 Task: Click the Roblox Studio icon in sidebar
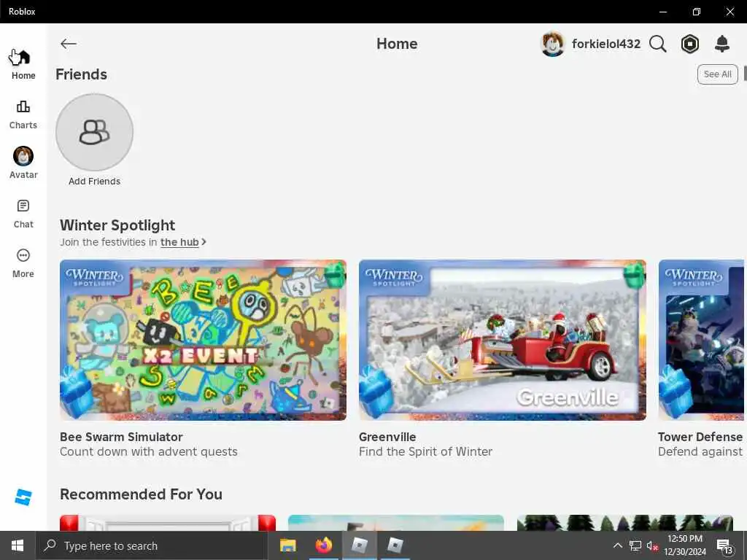23,497
